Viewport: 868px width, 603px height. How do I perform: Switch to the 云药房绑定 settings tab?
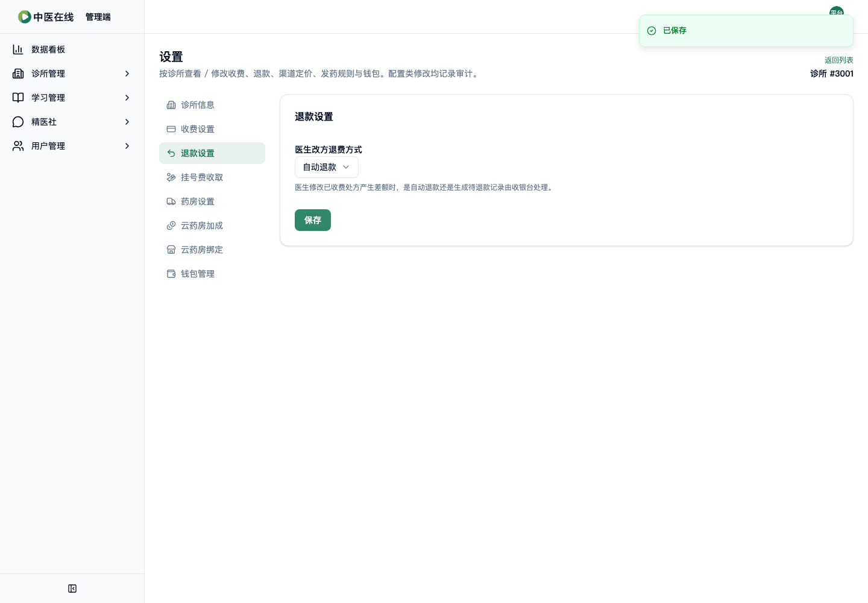pos(212,250)
